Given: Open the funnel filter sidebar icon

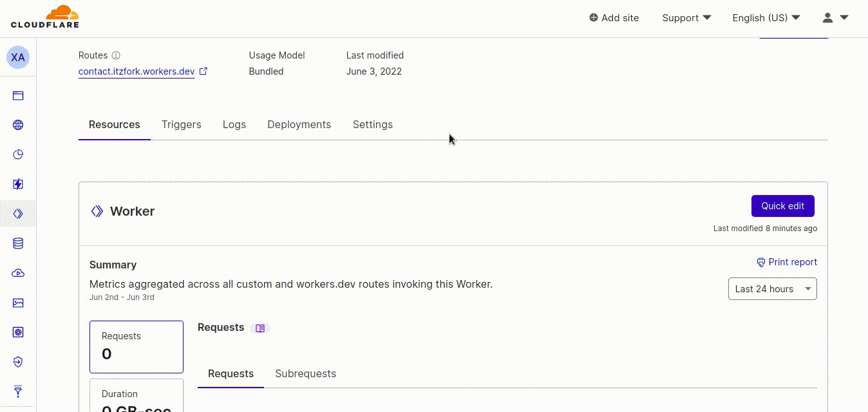Looking at the screenshot, I should [x=18, y=391].
